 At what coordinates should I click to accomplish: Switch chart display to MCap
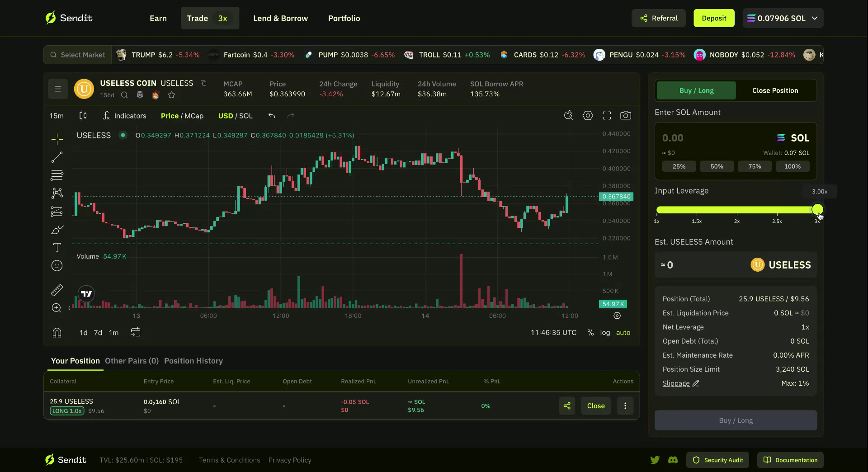pyautogui.click(x=194, y=116)
